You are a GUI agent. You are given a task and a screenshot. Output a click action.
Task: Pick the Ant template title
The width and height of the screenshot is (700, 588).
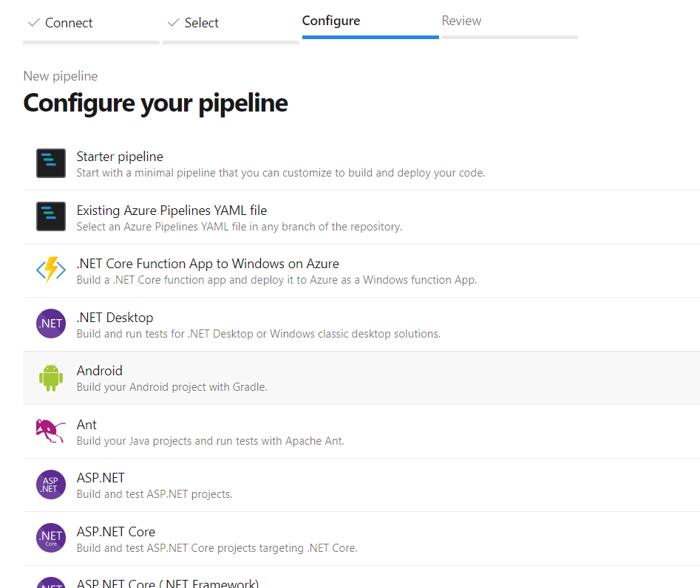click(x=86, y=425)
